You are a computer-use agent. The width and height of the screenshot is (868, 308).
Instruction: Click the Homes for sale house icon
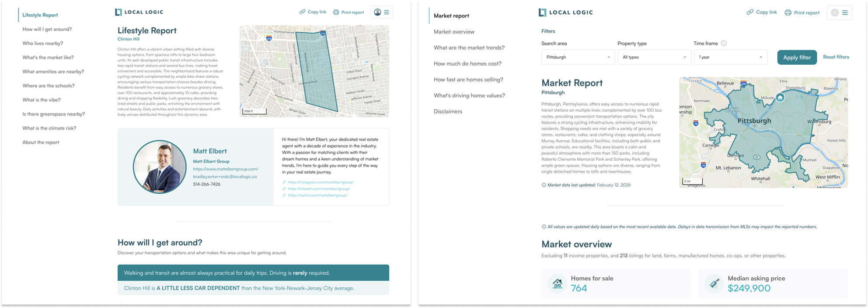tap(557, 283)
